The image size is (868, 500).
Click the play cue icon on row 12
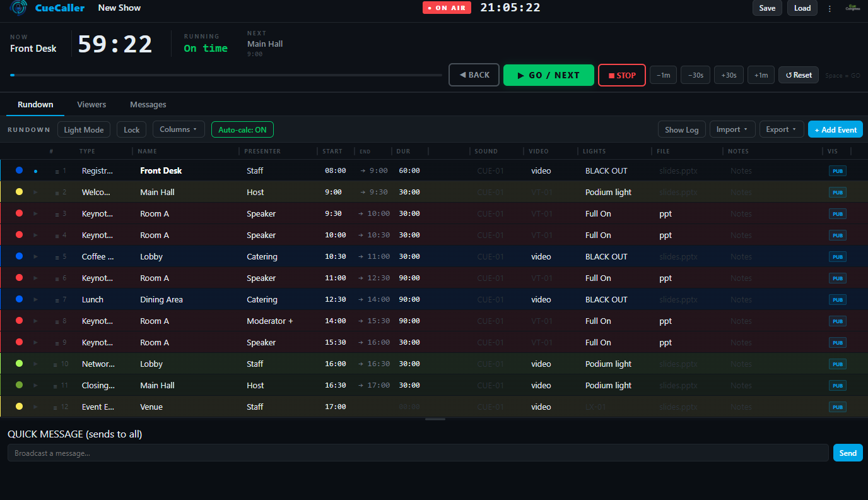tap(35, 407)
